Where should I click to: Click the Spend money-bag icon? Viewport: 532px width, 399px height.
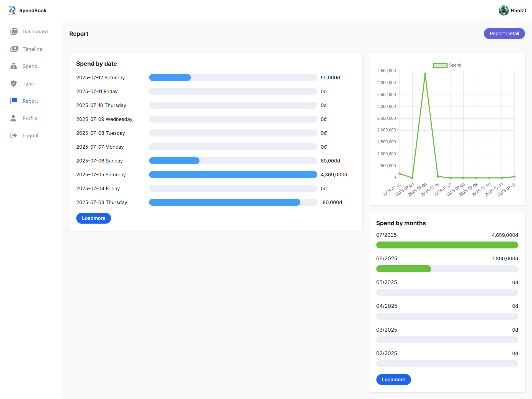[x=14, y=66]
